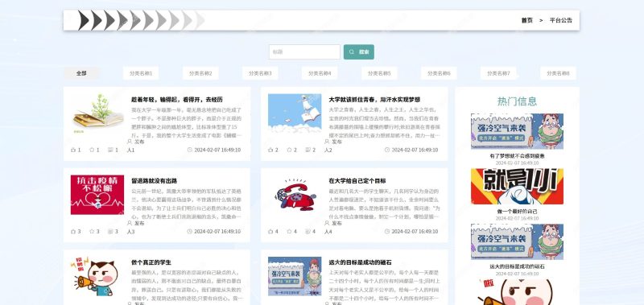Star the 留退路就没有出路 article
This screenshot has height=305, width=644.
(92, 232)
